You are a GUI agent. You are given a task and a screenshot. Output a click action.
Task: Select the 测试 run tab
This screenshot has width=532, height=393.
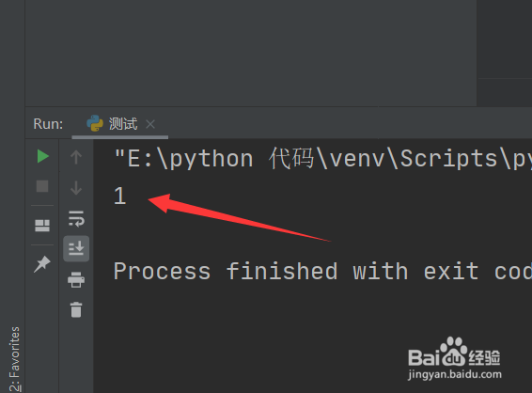pos(120,124)
